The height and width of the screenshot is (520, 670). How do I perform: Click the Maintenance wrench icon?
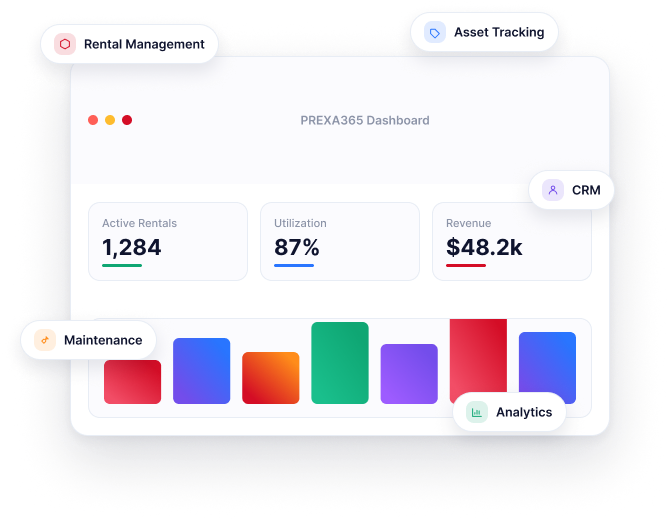click(x=45, y=340)
